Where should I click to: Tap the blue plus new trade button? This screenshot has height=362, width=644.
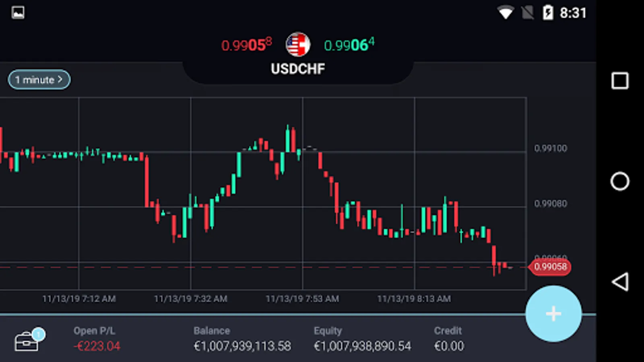553,314
